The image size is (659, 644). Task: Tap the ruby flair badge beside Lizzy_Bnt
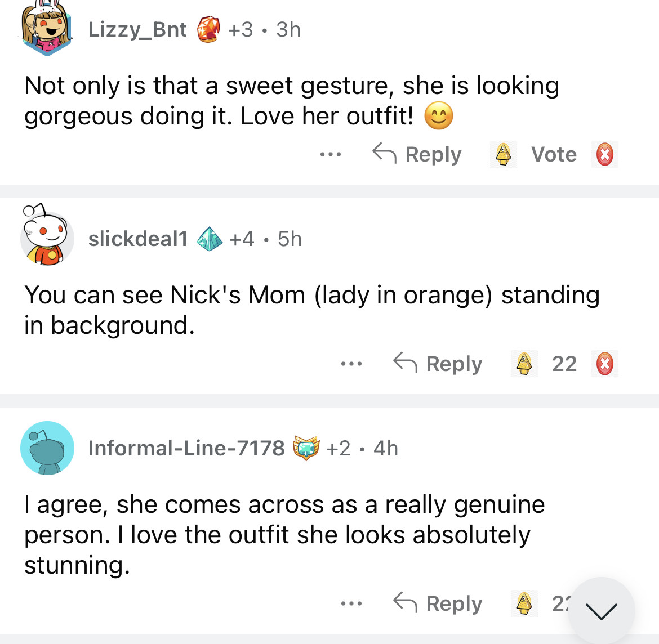point(208,30)
